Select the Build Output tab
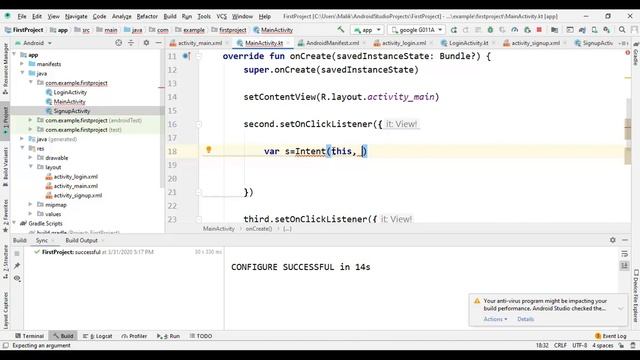 tap(82, 240)
